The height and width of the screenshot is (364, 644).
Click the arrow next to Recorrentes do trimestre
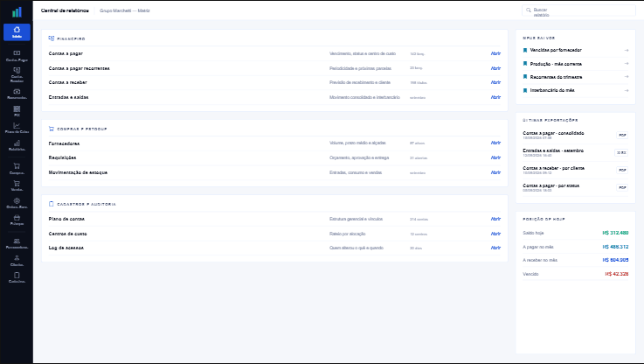627,77
